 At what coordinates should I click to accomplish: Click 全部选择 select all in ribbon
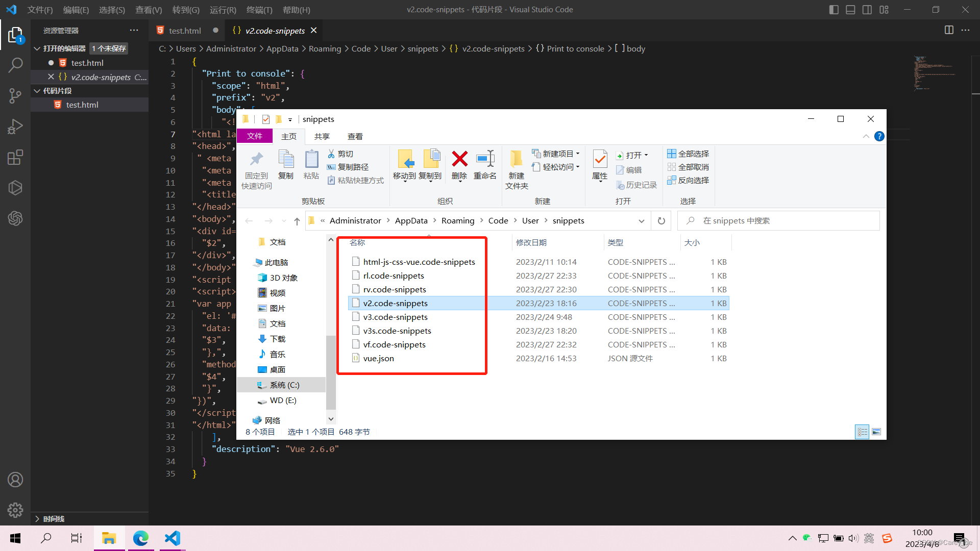(x=688, y=154)
